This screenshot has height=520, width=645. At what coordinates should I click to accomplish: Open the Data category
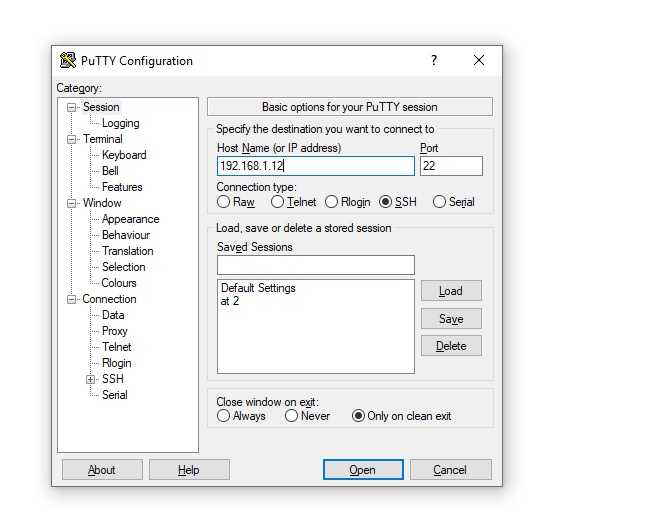point(113,315)
